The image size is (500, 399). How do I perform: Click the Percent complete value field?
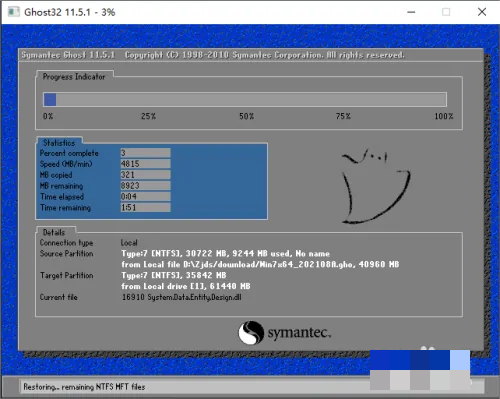pyautogui.click(x=145, y=153)
